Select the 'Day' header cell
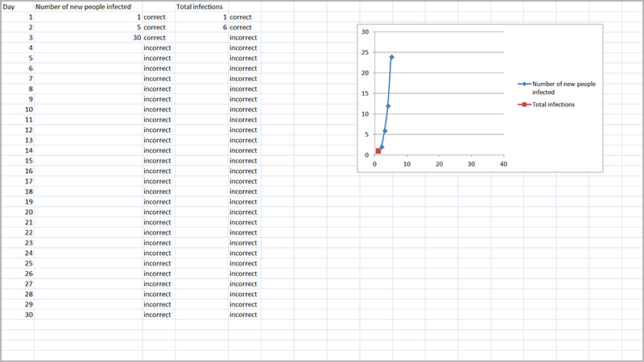The height and width of the screenshot is (362, 644). (x=18, y=6)
